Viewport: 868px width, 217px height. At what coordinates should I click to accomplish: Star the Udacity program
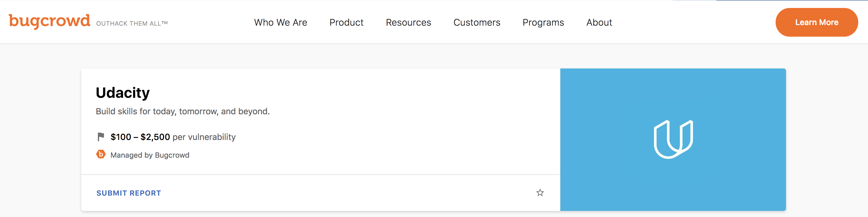click(540, 193)
